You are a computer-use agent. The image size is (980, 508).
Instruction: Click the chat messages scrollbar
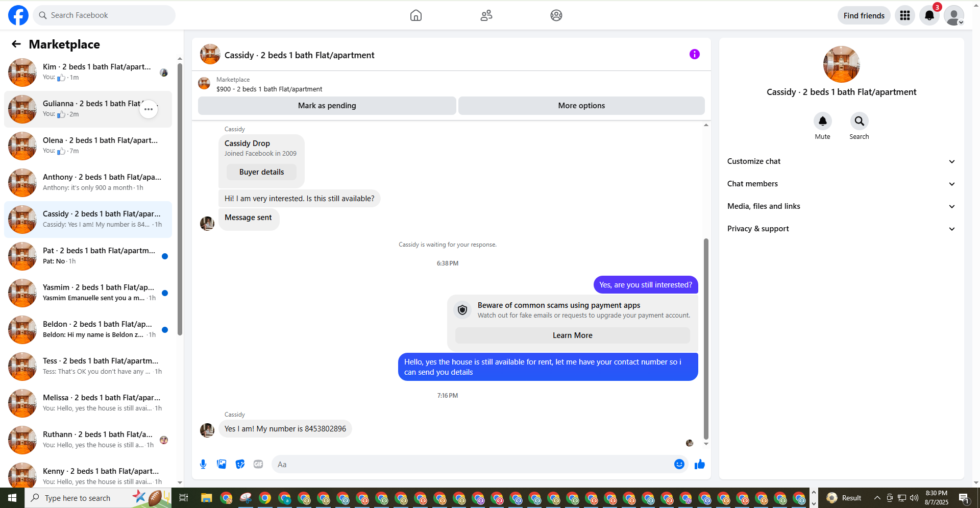coord(706,338)
